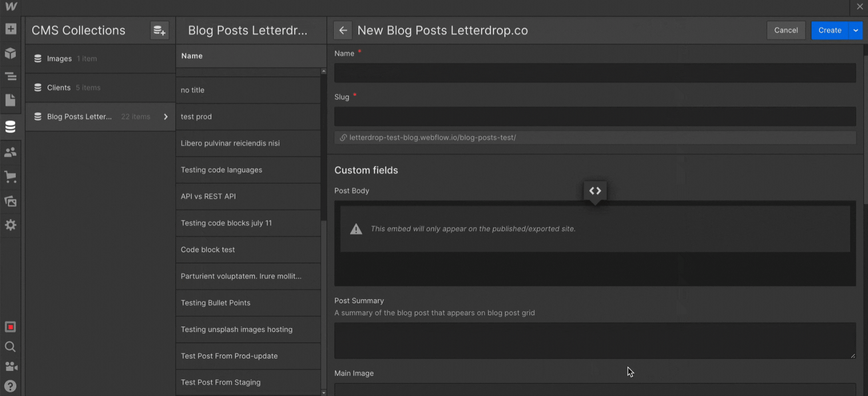Screen dimensions: 868x396
Task: Click the red record audit icon
Action: tap(10, 327)
